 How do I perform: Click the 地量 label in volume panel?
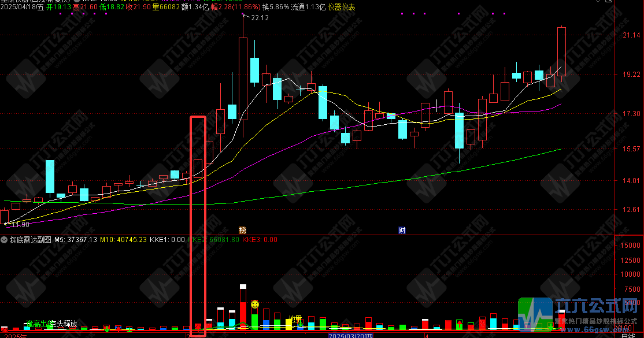coord(295,319)
